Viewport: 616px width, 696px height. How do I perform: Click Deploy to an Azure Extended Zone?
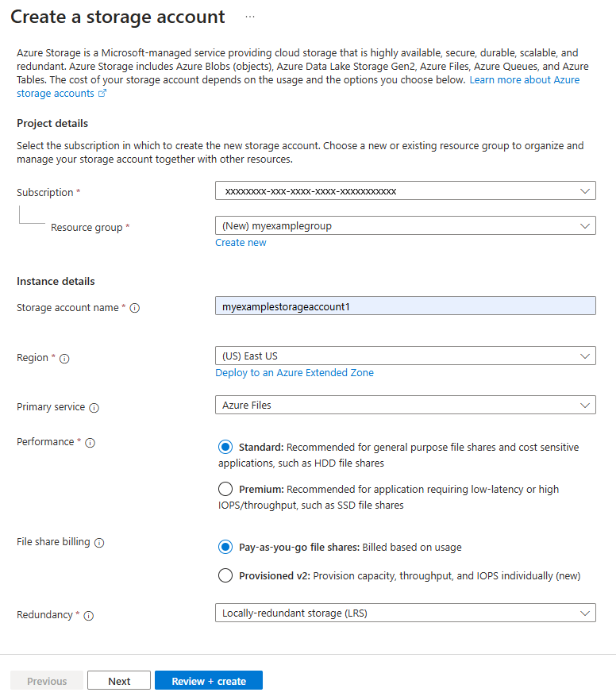pyautogui.click(x=295, y=372)
